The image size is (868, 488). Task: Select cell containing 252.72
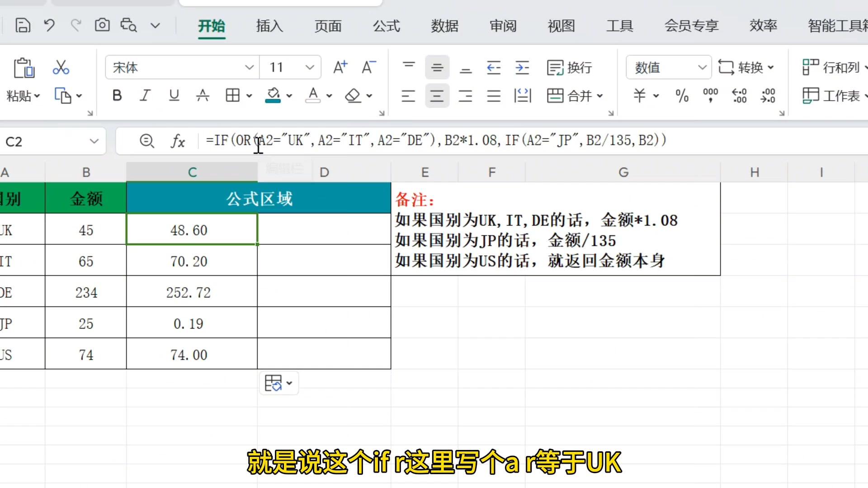click(x=192, y=291)
